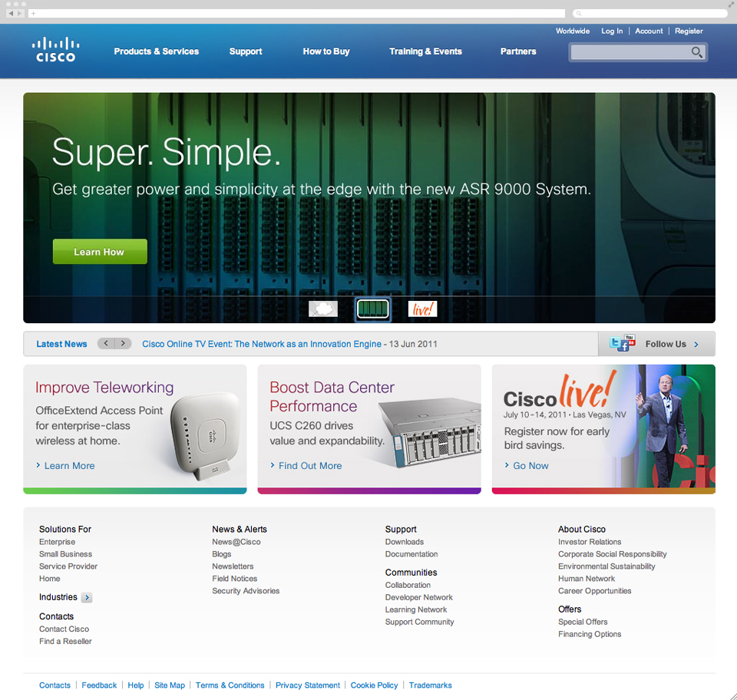
Task: Open Partners navigation menu
Action: [x=518, y=51]
